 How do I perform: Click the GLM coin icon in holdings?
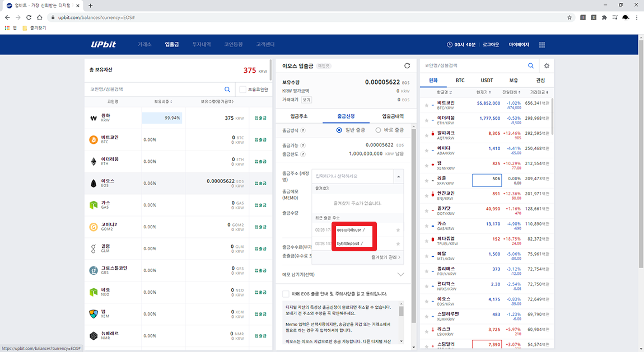point(94,248)
